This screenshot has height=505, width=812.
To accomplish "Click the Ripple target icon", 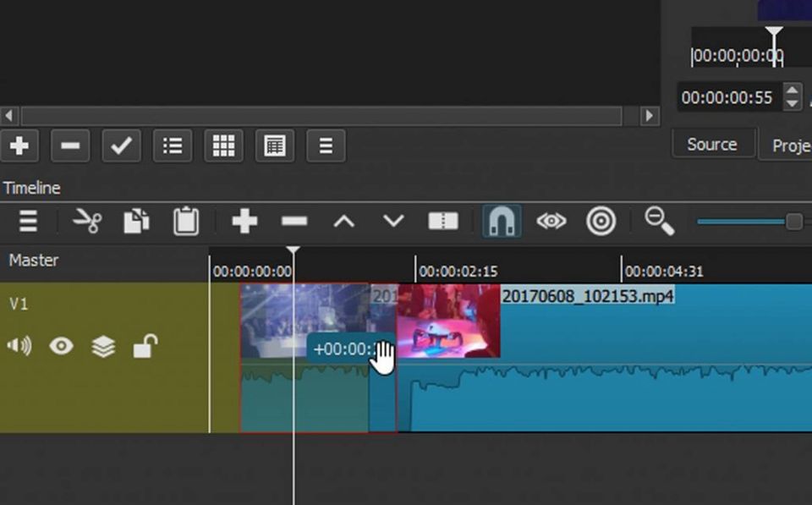I will [x=601, y=222].
